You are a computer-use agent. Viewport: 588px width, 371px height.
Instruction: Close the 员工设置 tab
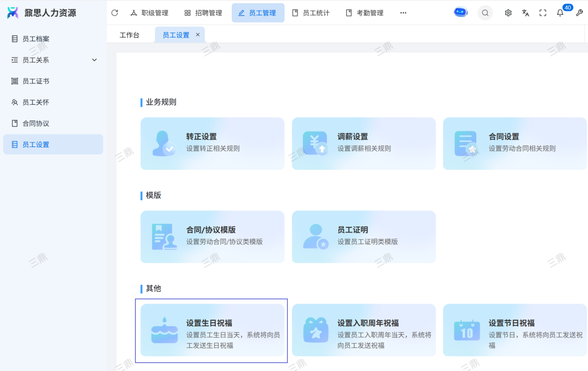pyautogui.click(x=198, y=35)
